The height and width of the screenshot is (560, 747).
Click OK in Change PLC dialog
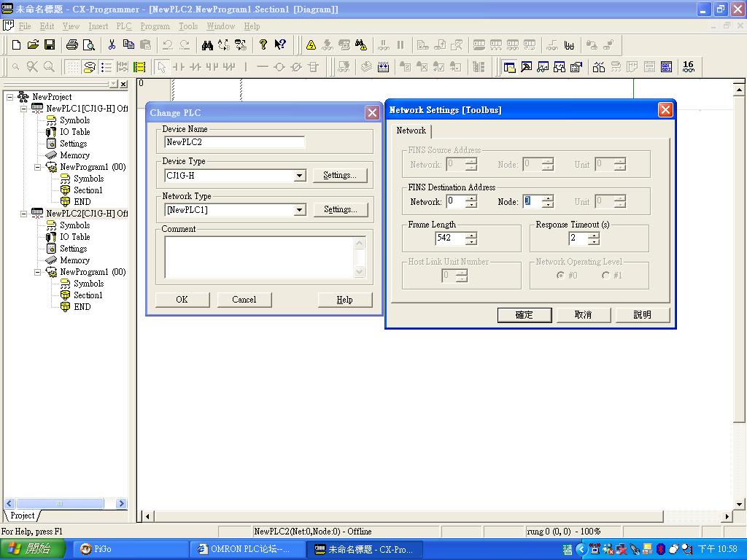tap(182, 300)
